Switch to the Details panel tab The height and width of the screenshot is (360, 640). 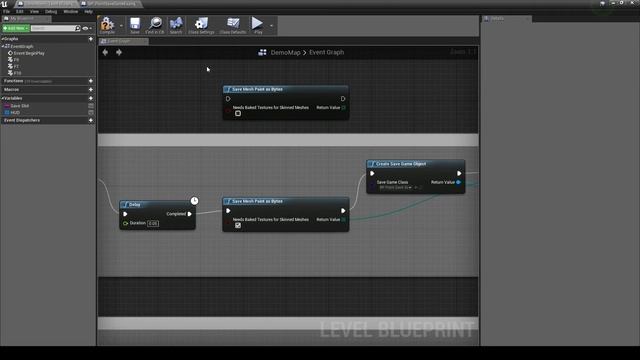(x=506, y=19)
